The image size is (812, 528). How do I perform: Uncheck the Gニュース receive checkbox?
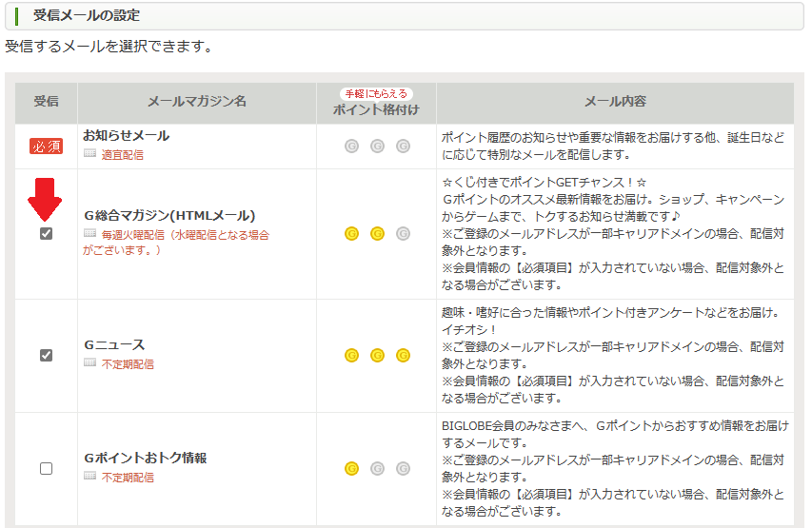point(46,355)
